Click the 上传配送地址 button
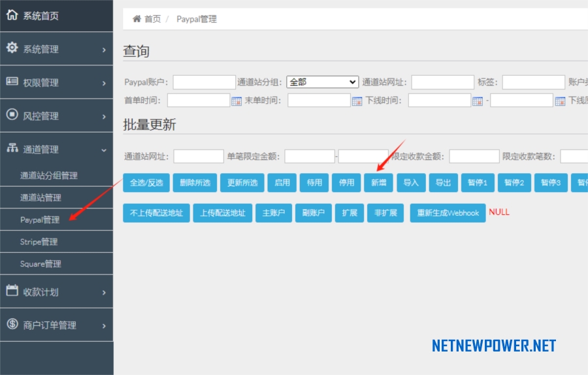Screen dimensions: 588x375 pos(223,213)
